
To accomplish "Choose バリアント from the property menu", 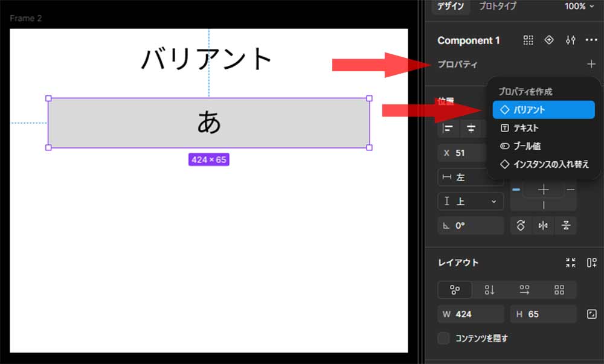I will click(543, 110).
